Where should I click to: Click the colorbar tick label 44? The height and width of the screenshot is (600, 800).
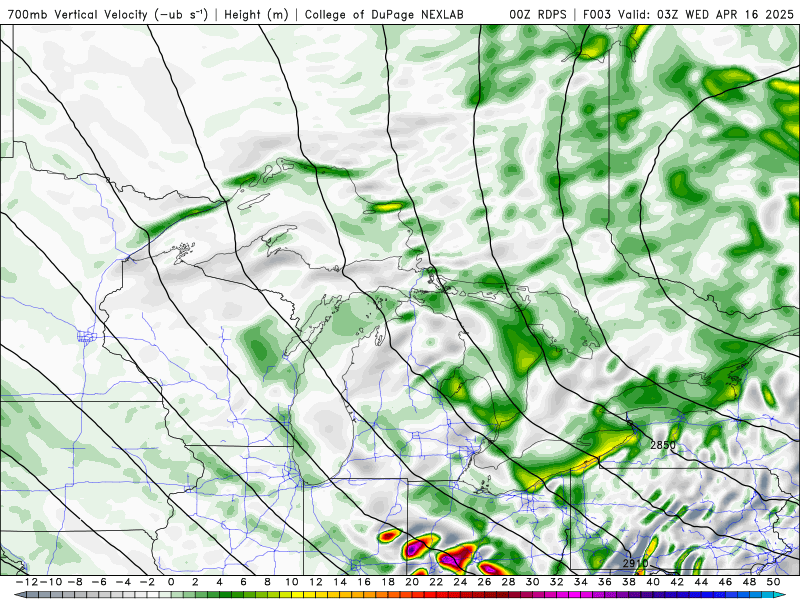coord(702,582)
